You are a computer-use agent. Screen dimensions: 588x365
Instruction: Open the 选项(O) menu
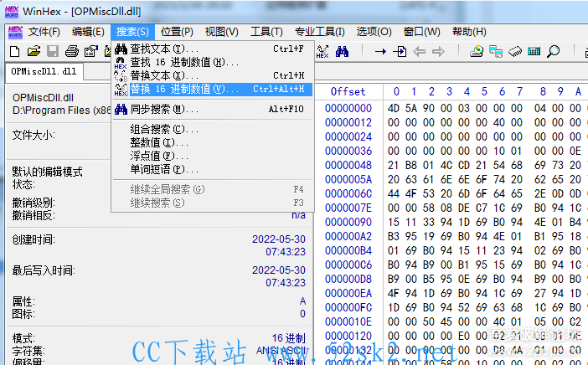pyautogui.click(x=374, y=32)
